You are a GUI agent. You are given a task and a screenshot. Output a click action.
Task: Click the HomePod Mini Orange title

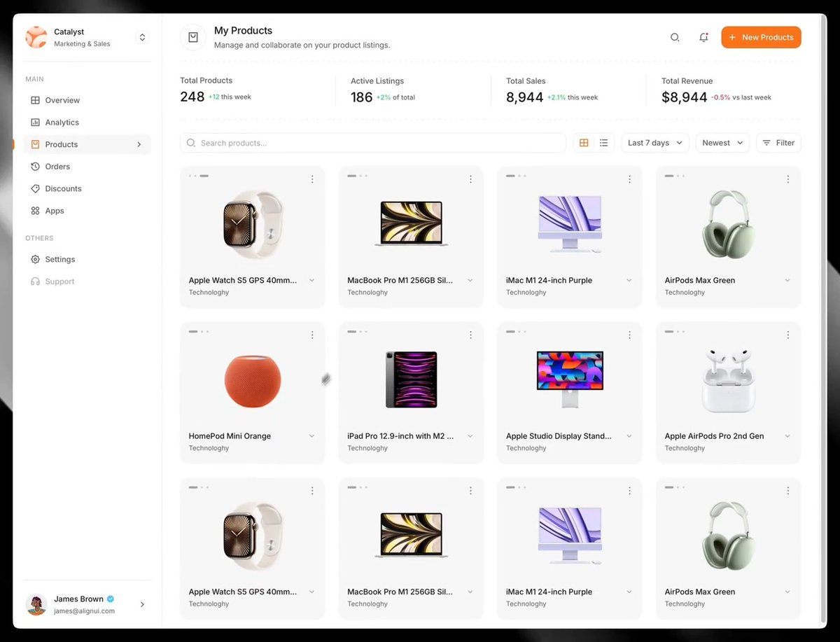pos(230,436)
